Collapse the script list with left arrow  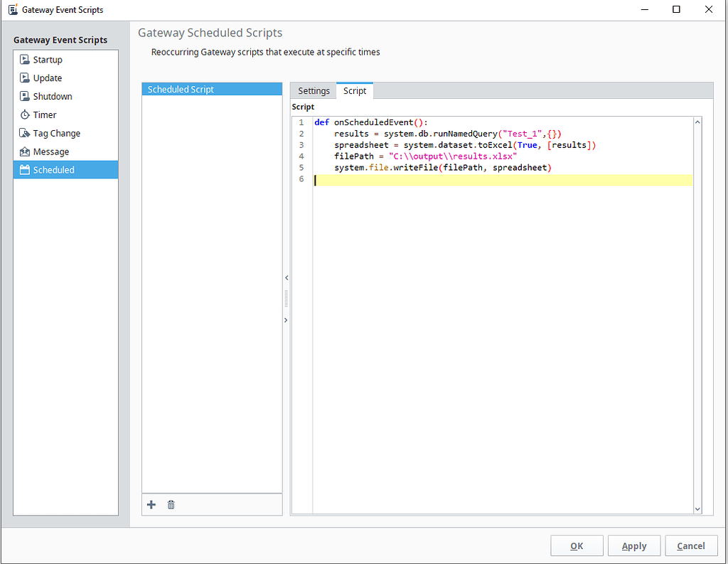point(287,278)
